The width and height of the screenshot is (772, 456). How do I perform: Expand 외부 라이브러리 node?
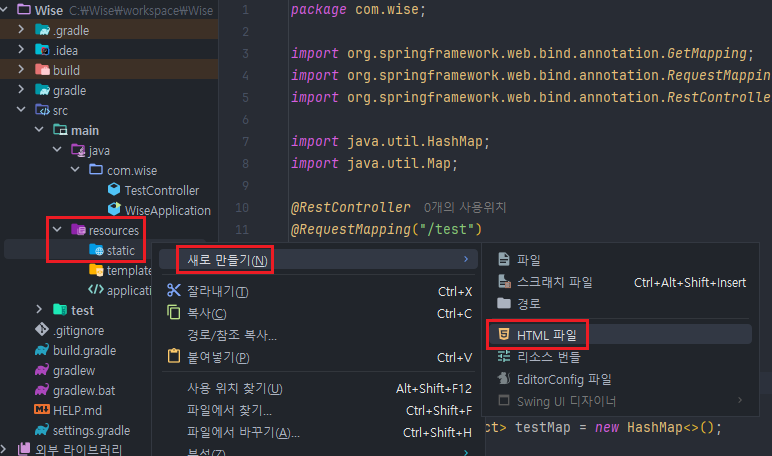4,449
